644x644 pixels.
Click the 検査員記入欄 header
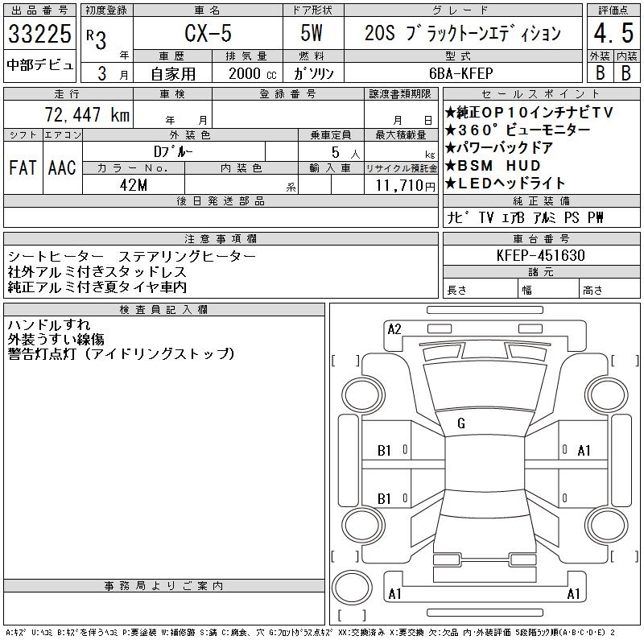(x=164, y=310)
